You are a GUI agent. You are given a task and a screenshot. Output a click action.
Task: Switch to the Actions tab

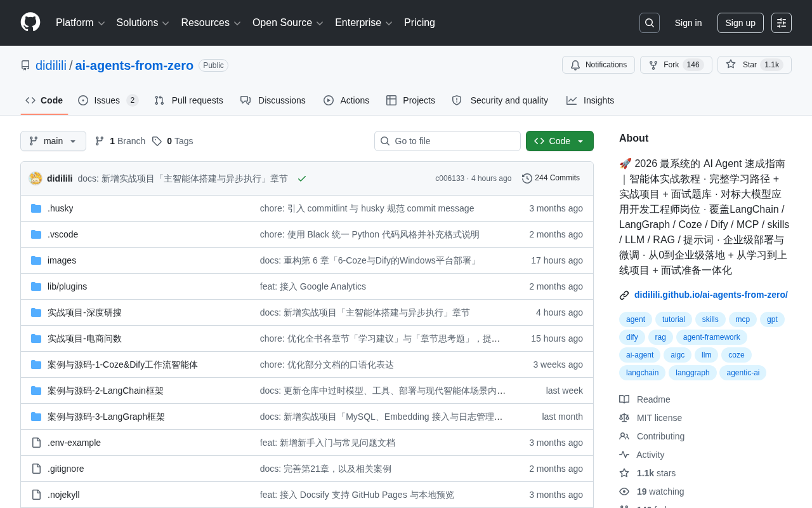[346, 100]
